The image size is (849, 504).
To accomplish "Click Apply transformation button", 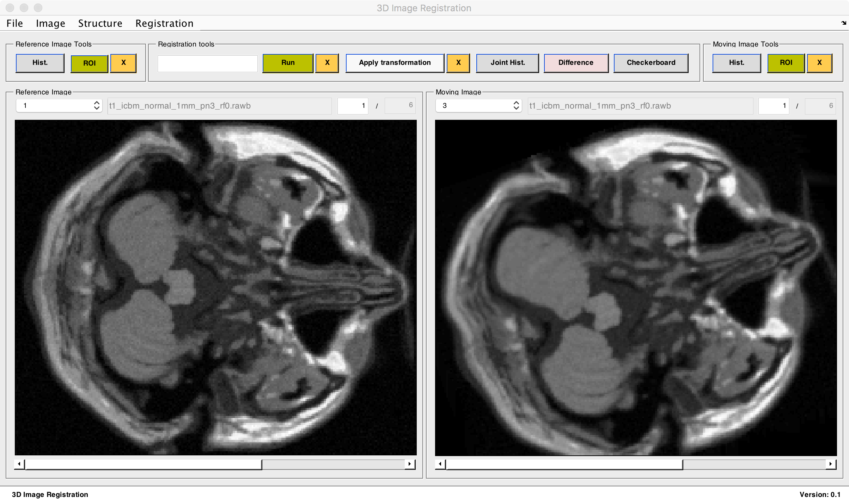I will (x=395, y=63).
